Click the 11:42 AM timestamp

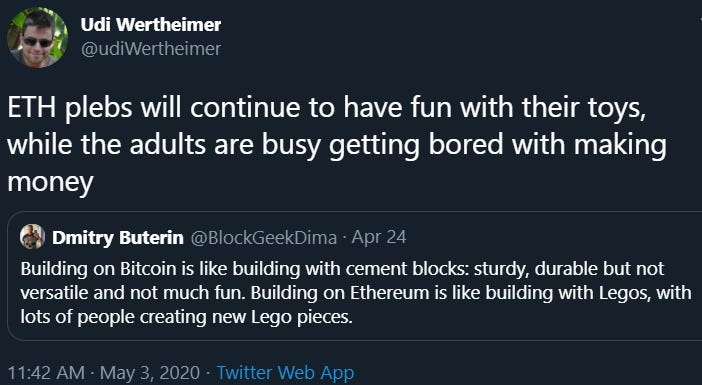(x=46, y=372)
